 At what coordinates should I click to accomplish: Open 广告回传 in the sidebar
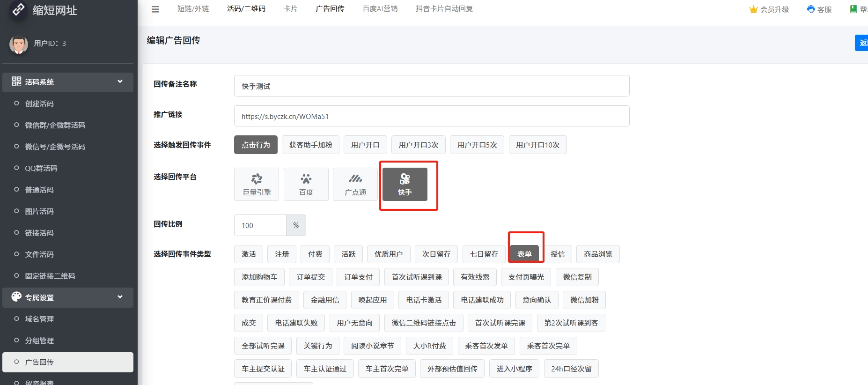pyautogui.click(x=39, y=362)
